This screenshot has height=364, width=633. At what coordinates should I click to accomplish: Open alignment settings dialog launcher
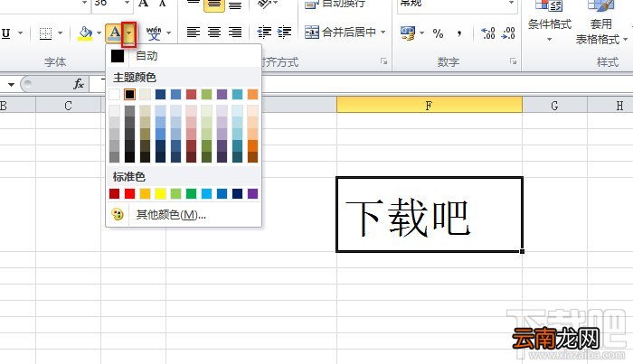383,61
